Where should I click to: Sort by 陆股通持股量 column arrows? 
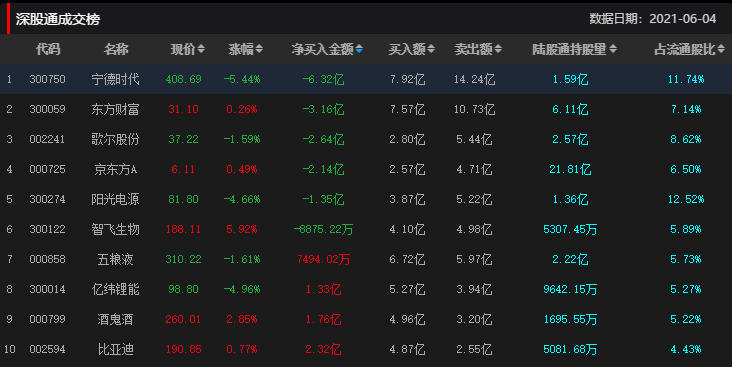tap(613, 49)
